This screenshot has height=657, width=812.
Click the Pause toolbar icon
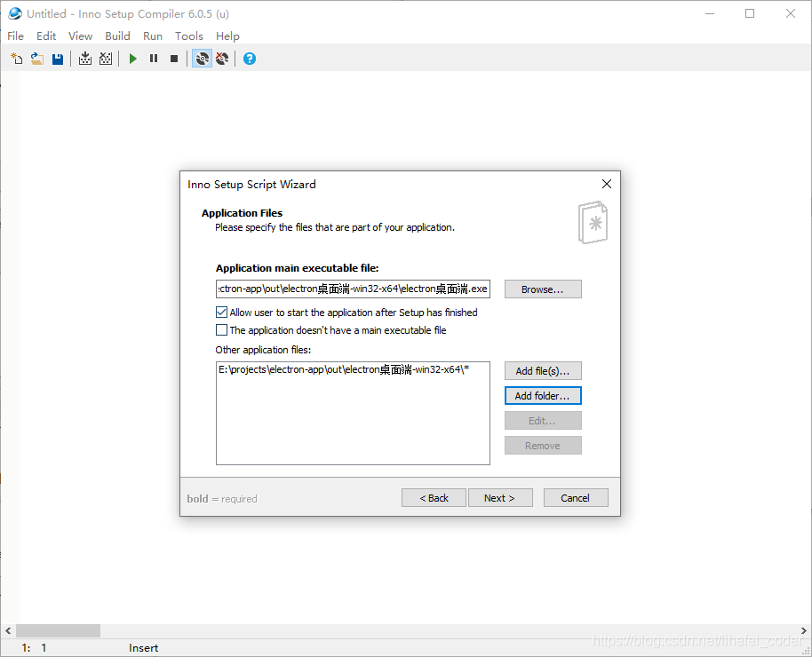154,59
